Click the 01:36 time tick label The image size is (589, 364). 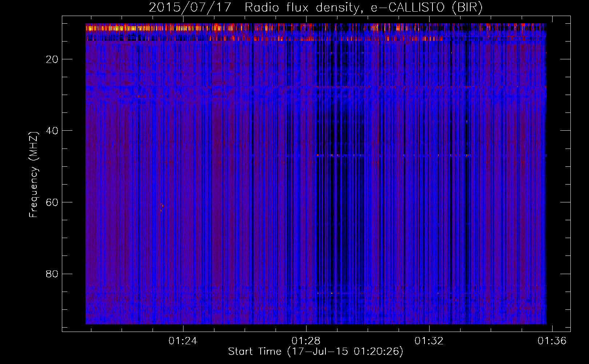(552, 341)
